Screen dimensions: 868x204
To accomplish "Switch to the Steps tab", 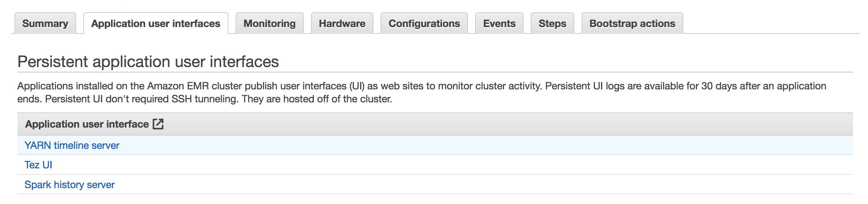I will [552, 23].
